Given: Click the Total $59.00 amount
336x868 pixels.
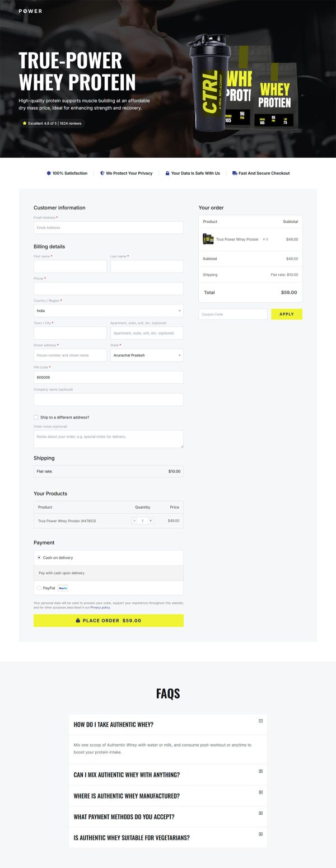Looking at the screenshot, I should [289, 292].
